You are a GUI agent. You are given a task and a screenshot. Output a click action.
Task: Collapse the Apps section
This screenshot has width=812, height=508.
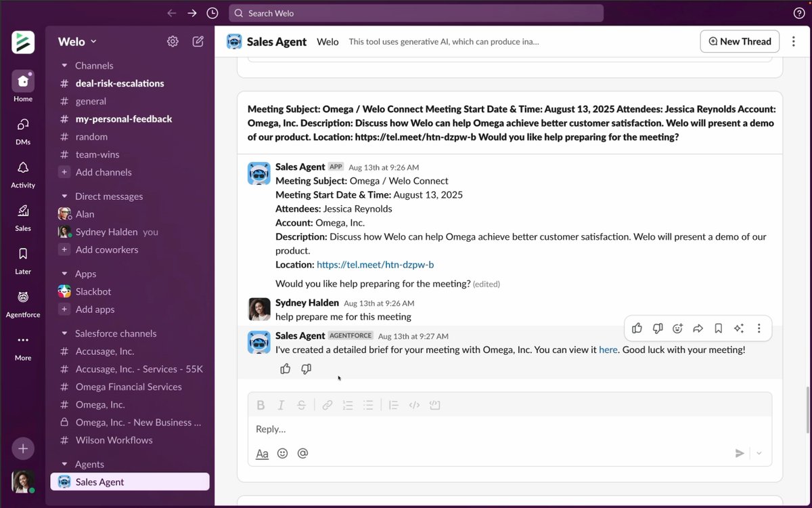click(65, 274)
